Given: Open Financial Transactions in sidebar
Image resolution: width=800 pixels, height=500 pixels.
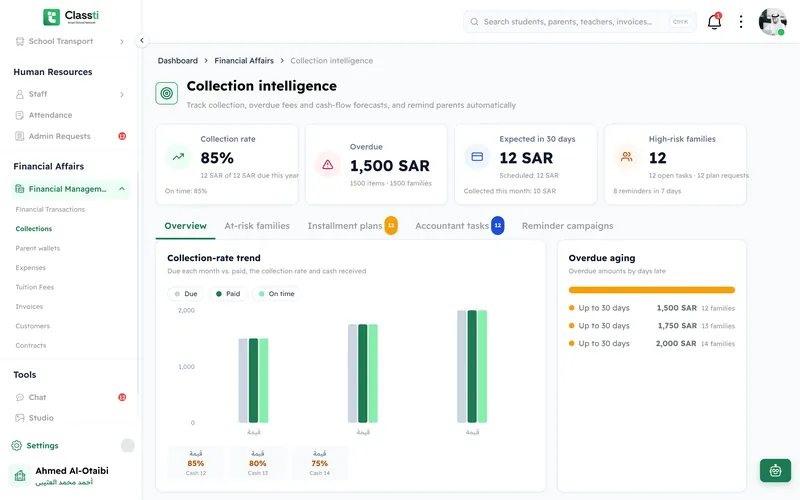Looking at the screenshot, I should (x=50, y=210).
